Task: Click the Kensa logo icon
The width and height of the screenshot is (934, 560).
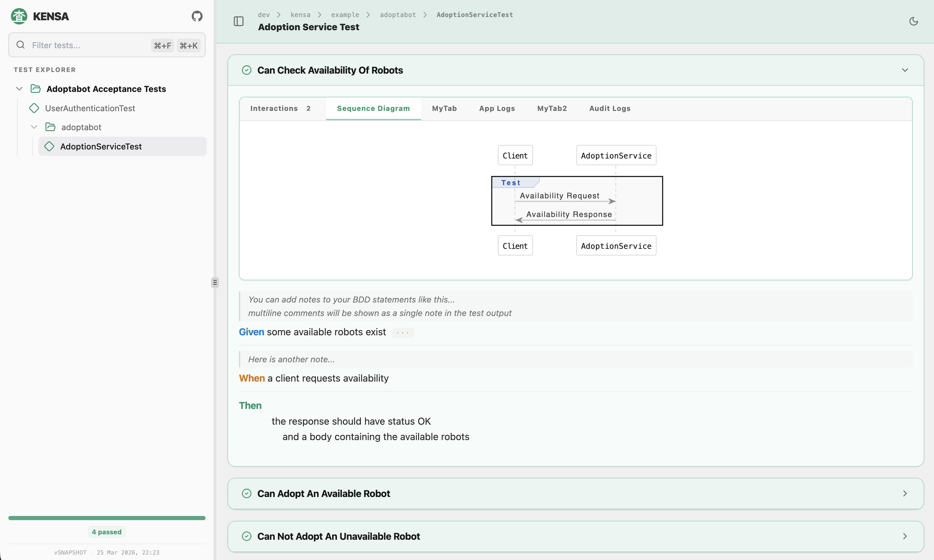Action: (x=19, y=16)
